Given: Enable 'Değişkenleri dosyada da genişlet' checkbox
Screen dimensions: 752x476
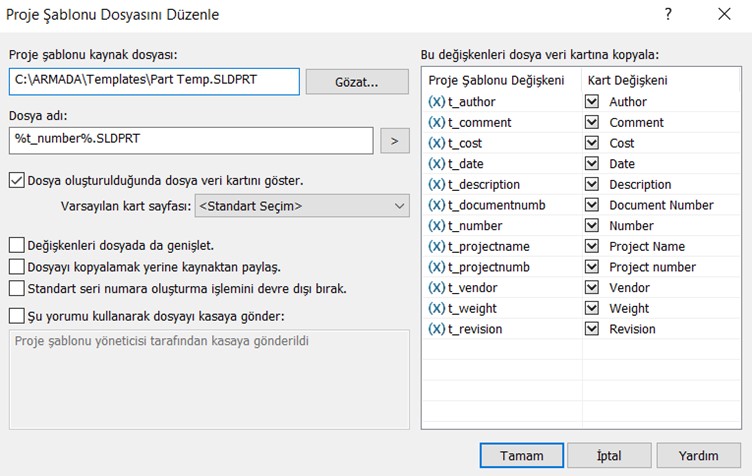Looking at the screenshot, I should click(16, 244).
